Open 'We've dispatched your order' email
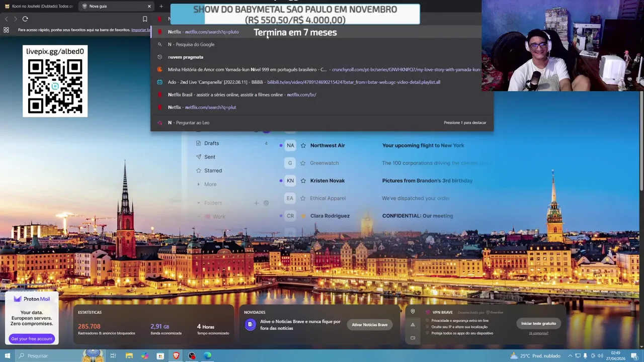Image resolution: width=644 pixels, height=362 pixels. [416, 198]
